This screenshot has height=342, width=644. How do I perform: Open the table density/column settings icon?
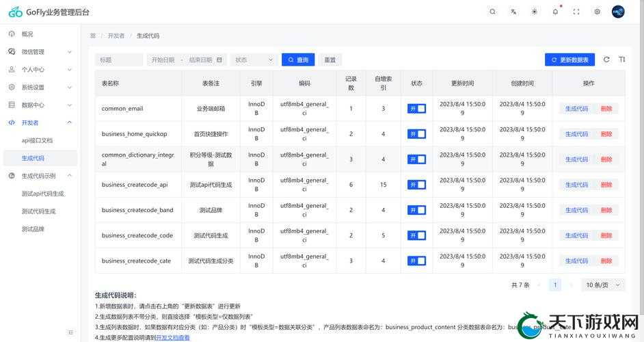622,60
